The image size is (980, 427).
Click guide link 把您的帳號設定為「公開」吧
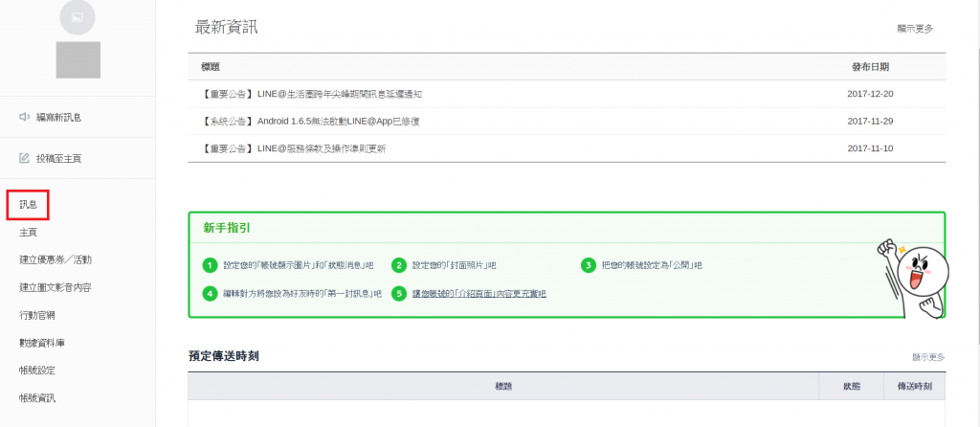(651, 266)
